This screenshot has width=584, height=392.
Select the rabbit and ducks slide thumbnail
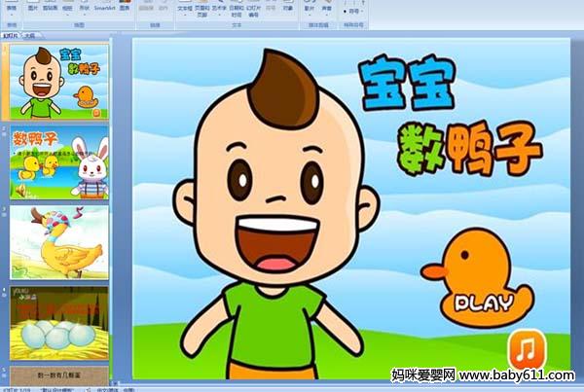pos(59,160)
